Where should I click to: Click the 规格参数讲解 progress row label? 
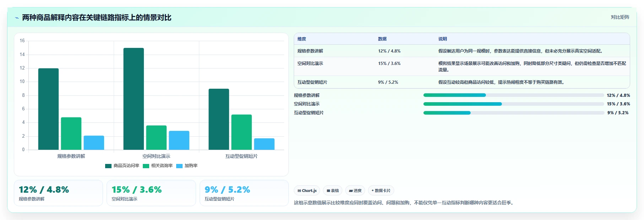pos(307,95)
